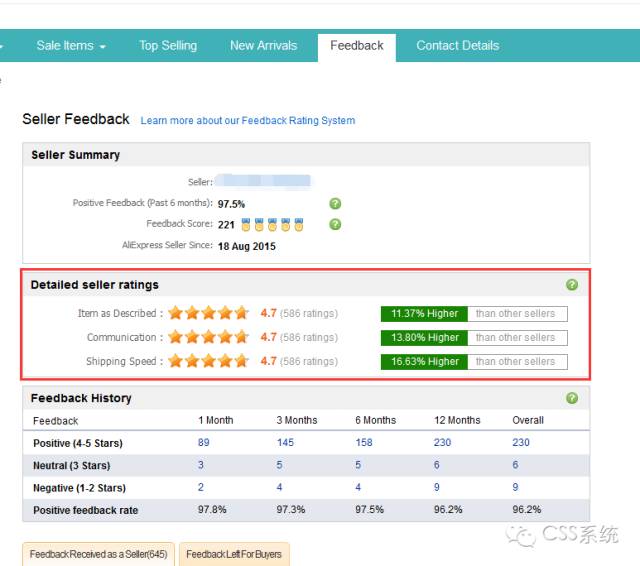The width and height of the screenshot is (640, 566).
Task: Open the Top Selling tab
Action: [168, 46]
